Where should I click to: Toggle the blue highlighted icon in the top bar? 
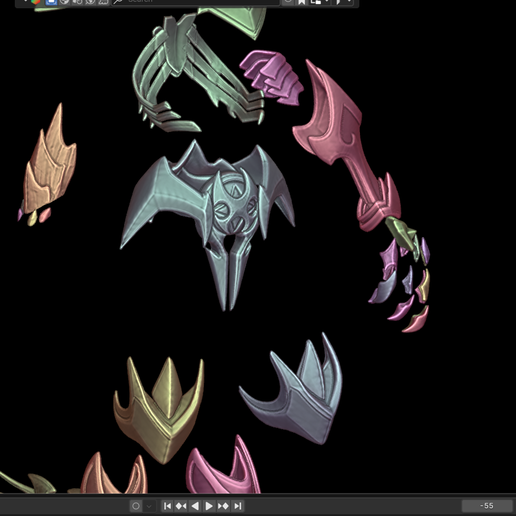(51, 2)
